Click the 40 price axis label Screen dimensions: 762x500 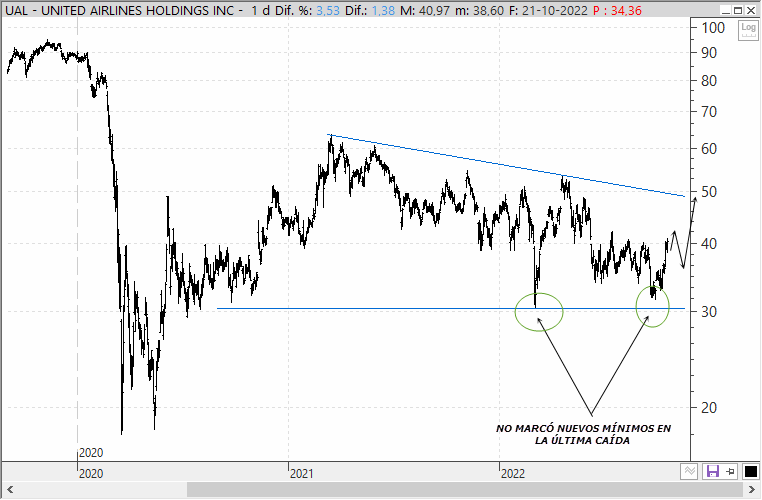coord(709,243)
